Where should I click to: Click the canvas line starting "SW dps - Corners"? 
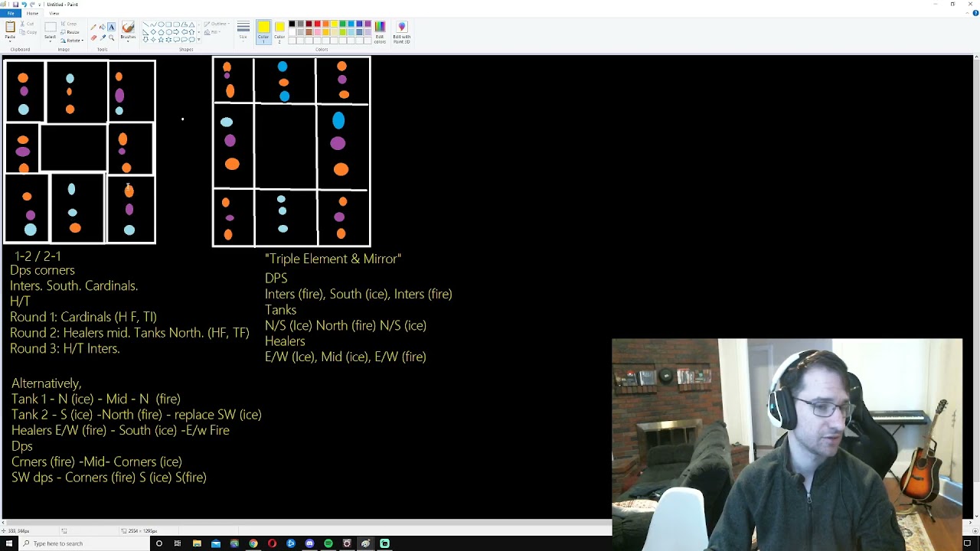coord(109,477)
